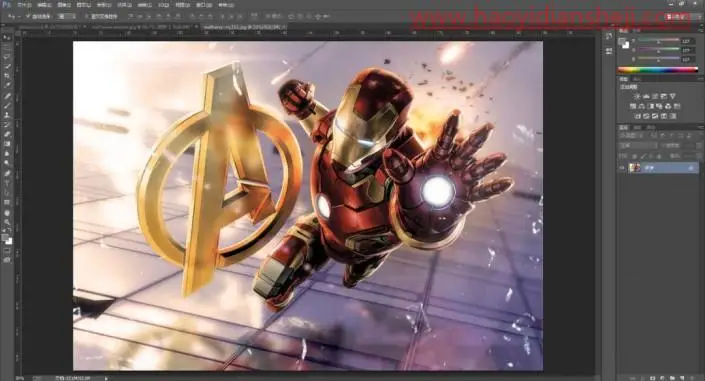Switch to the Channels tab
Image resolution: width=705 pixels, height=381 pixels.
coord(637,128)
